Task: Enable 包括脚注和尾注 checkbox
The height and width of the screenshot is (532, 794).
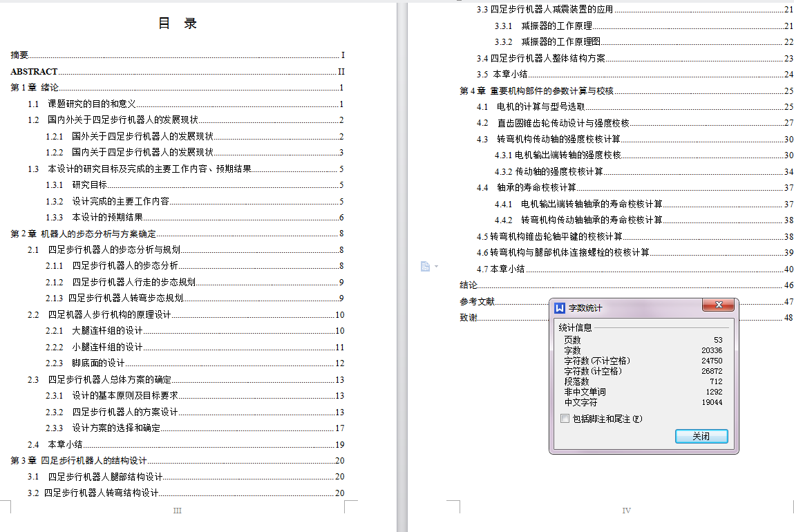Action: (x=565, y=419)
